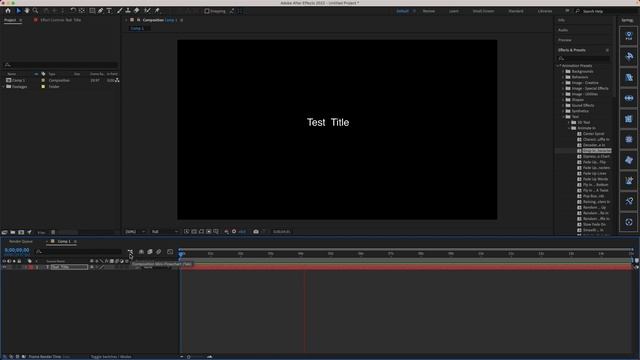Open the Preview panel header
The width and height of the screenshot is (640, 360).
[x=564, y=40]
